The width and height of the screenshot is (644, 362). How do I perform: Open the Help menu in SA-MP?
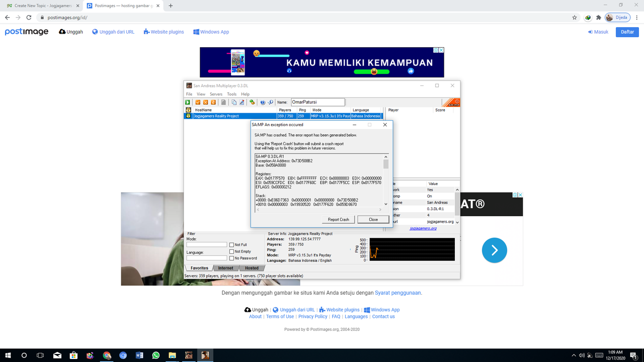[x=245, y=94]
